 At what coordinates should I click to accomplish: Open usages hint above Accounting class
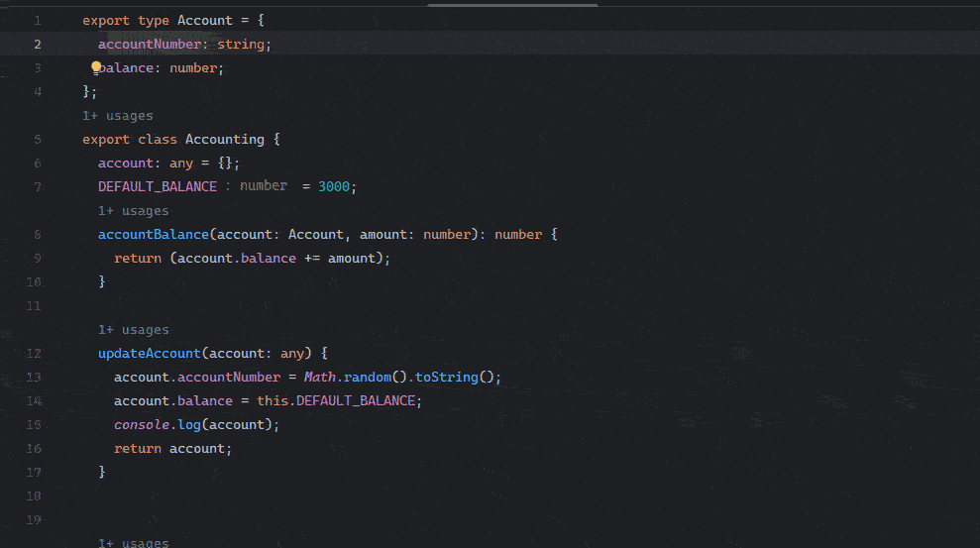pos(117,116)
